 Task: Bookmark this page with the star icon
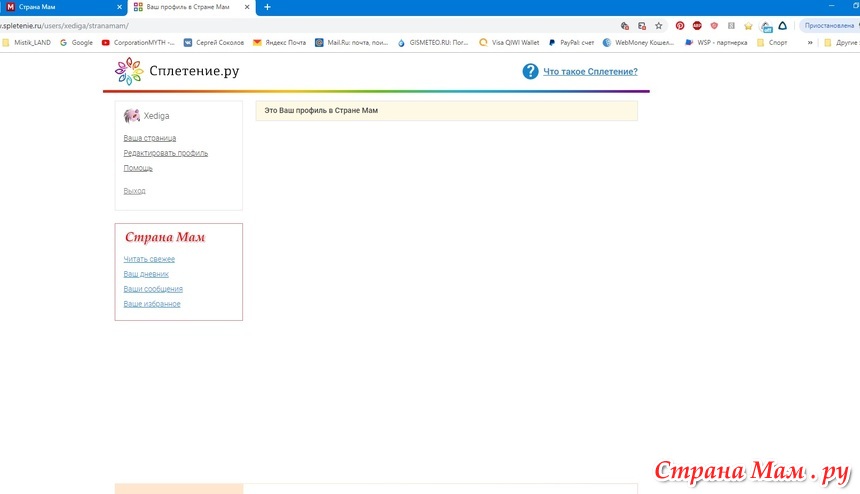click(x=659, y=26)
